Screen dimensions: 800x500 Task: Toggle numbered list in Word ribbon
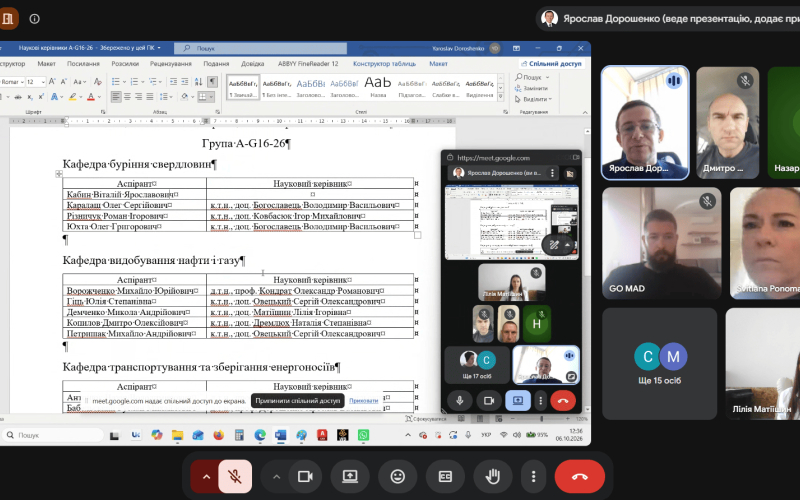point(135,82)
